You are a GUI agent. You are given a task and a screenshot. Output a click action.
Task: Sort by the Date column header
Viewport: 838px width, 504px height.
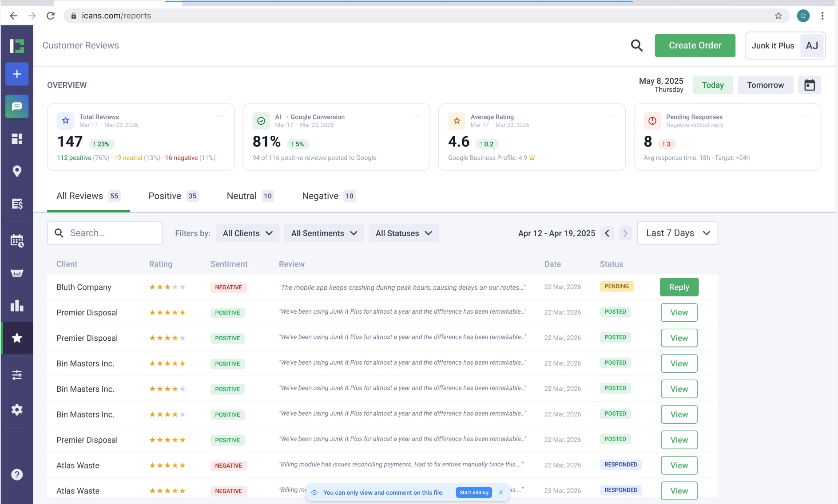[x=552, y=264]
